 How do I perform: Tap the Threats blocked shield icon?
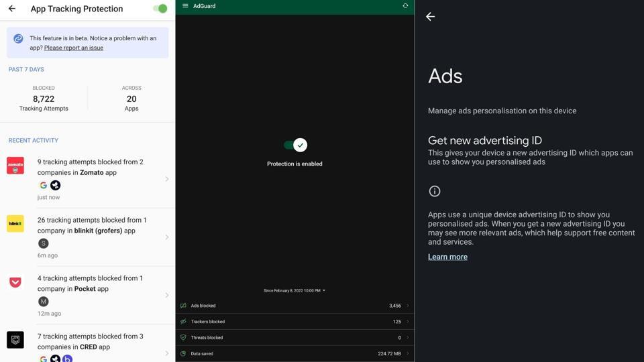(183, 337)
